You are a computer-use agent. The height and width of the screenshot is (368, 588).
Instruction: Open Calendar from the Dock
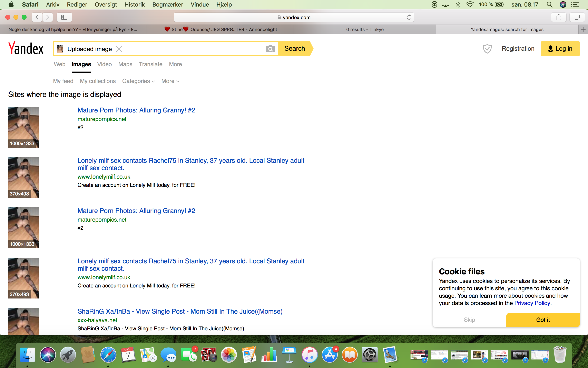(x=128, y=355)
